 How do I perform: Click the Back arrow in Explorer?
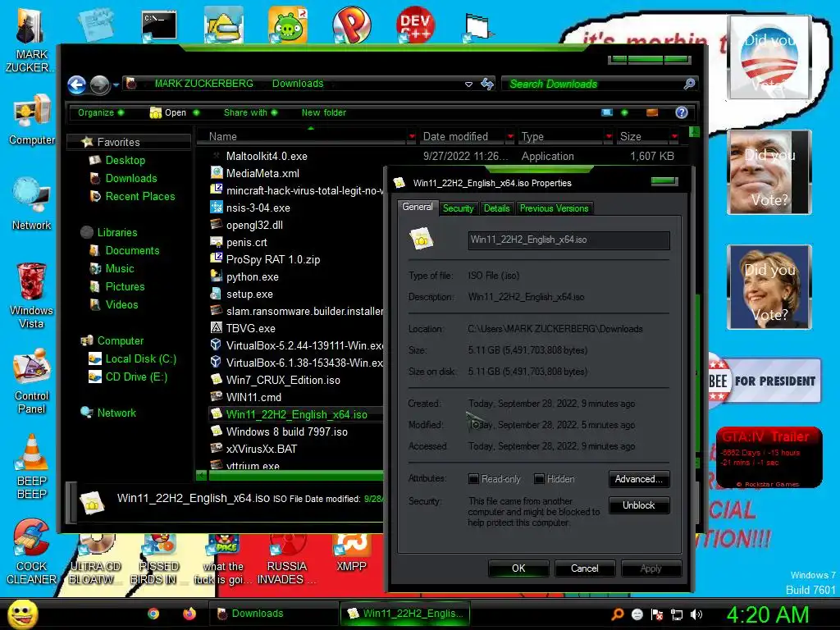[x=77, y=84]
